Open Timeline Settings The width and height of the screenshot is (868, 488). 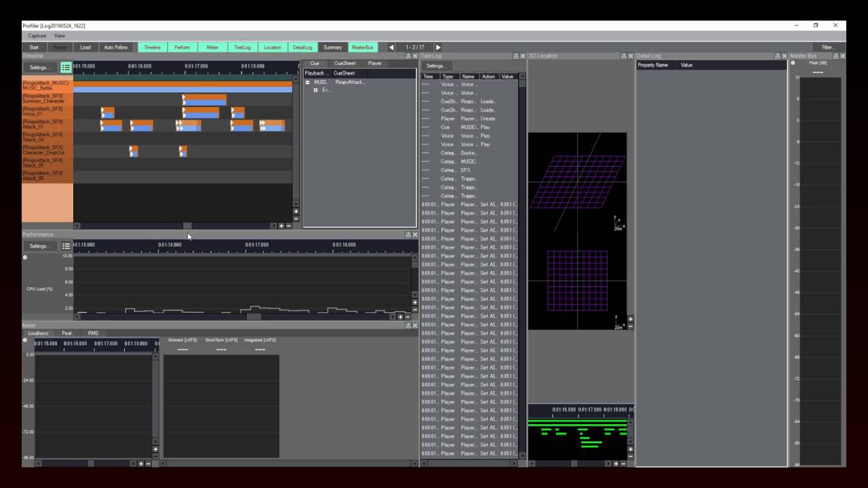[x=39, y=67]
